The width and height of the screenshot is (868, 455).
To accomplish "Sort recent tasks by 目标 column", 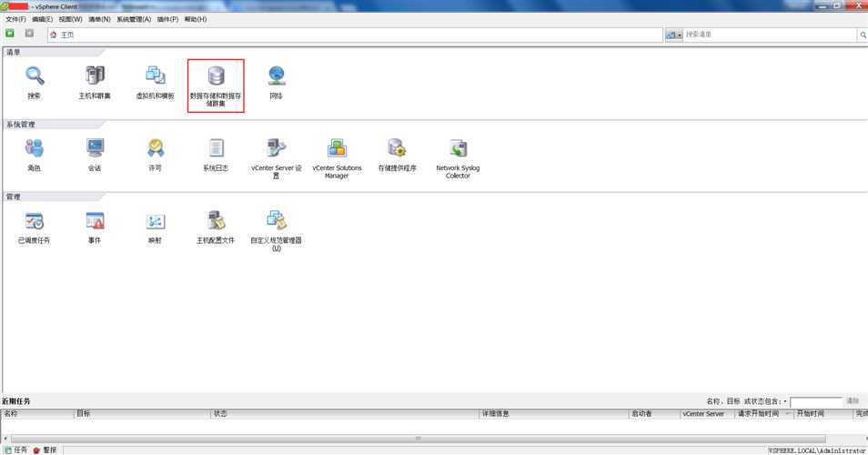I will pyautogui.click(x=143, y=413).
